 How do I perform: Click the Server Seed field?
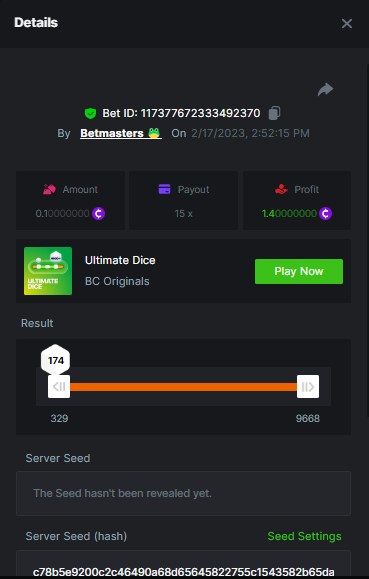pos(184,493)
